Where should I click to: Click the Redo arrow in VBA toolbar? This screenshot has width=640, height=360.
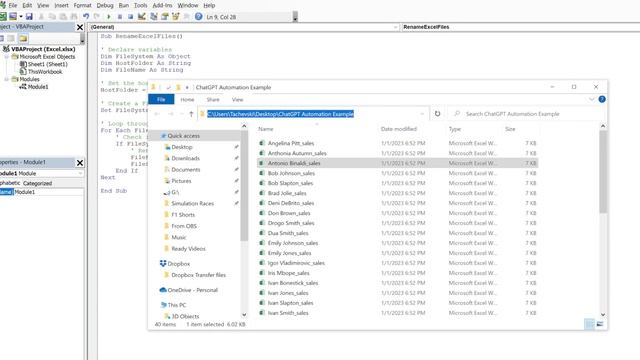pyautogui.click(x=97, y=17)
